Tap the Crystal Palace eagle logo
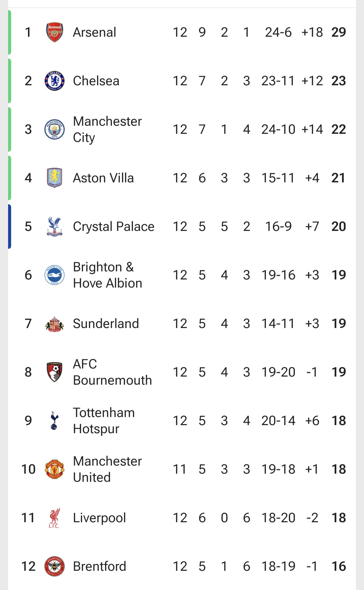Image resolution: width=364 pixels, height=590 pixels. pyautogui.click(x=54, y=227)
